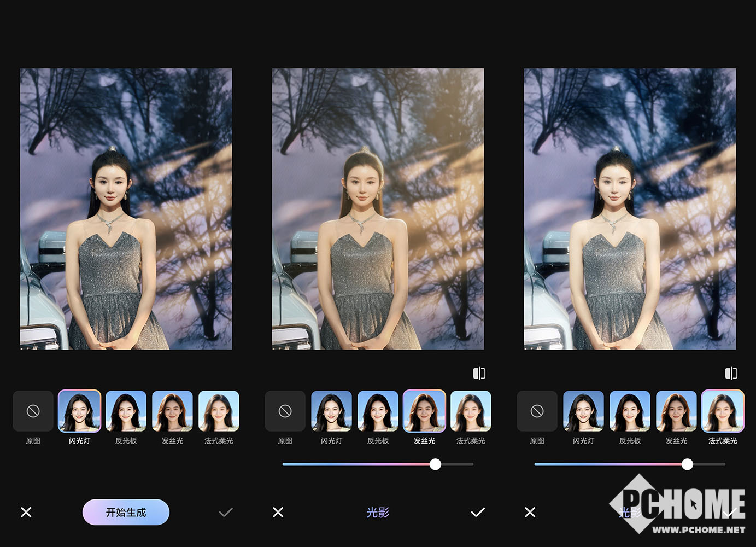Pick the 反光板 effect in the left screen
This screenshot has width=756, height=547.
126,411
